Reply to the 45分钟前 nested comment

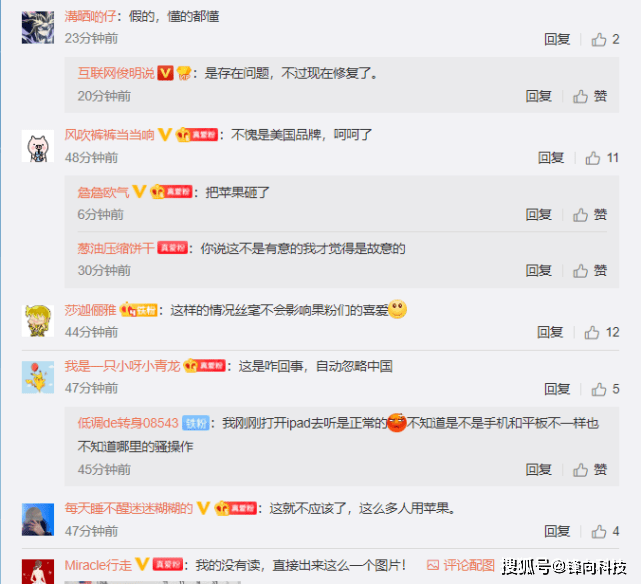point(538,470)
